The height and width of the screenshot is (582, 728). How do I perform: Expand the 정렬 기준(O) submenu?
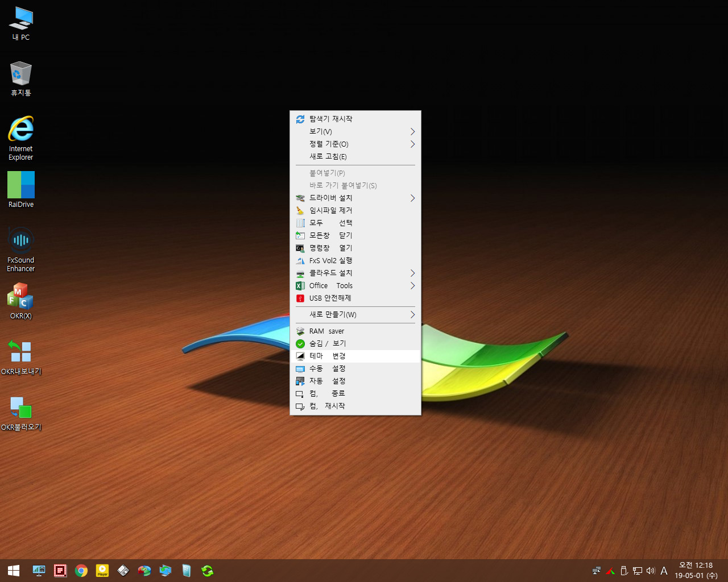tap(355, 144)
